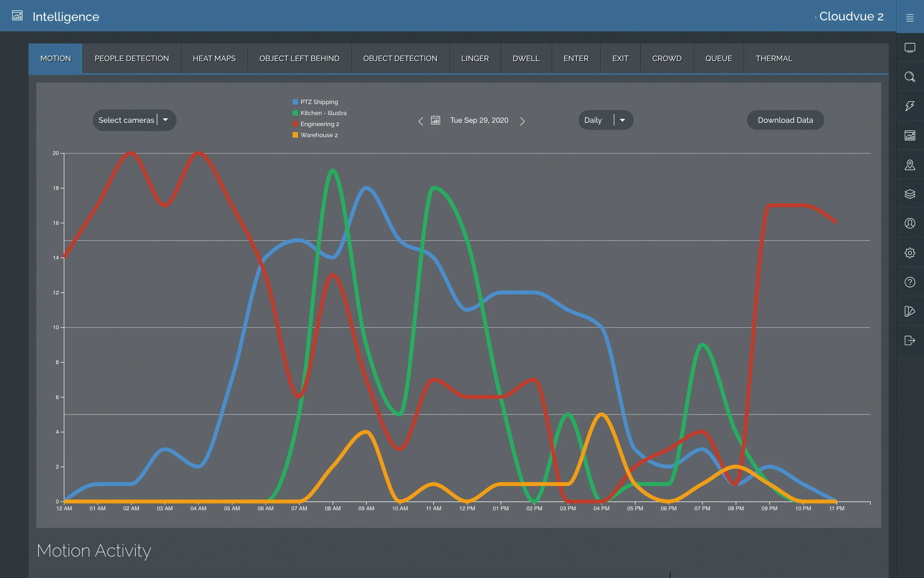The image size is (924, 578).
Task: Open the Daily interval dropdown
Action: pos(605,120)
